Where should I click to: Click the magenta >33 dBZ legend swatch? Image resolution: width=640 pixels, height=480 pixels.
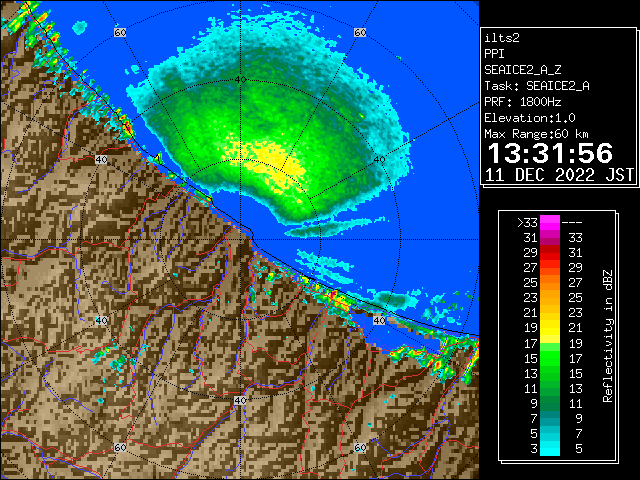tap(550, 222)
